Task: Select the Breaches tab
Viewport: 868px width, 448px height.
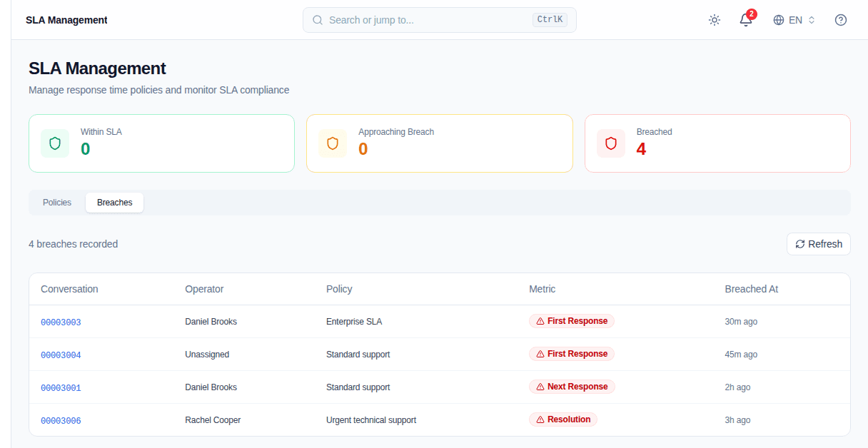Action: [x=114, y=203]
